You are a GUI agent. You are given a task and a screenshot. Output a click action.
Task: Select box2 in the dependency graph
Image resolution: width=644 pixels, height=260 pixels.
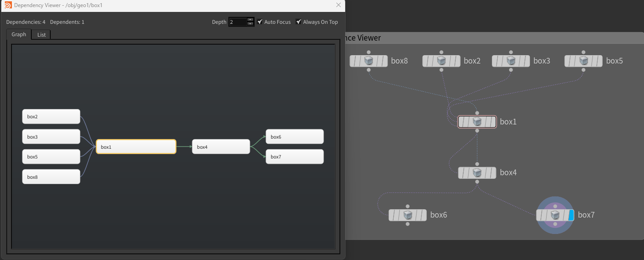[x=51, y=117]
